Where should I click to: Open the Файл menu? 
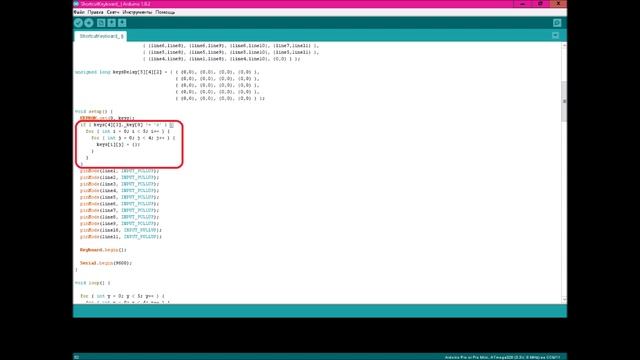point(79,12)
